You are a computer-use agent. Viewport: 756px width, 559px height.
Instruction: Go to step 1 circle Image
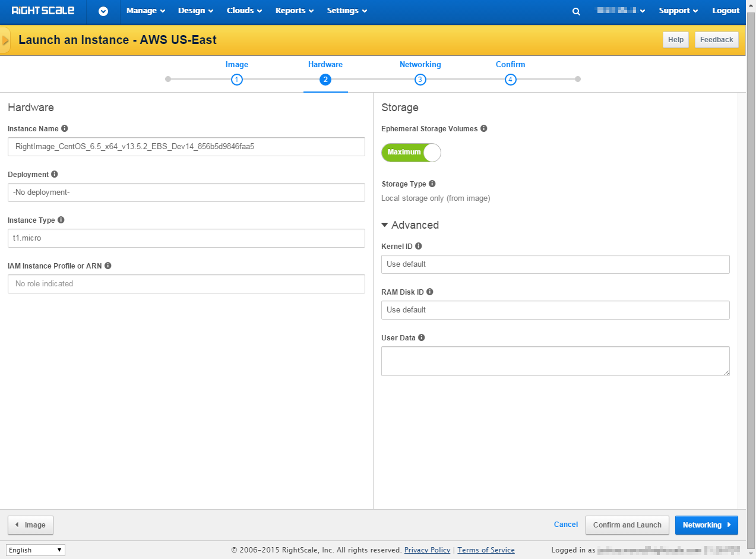[x=237, y=80]
